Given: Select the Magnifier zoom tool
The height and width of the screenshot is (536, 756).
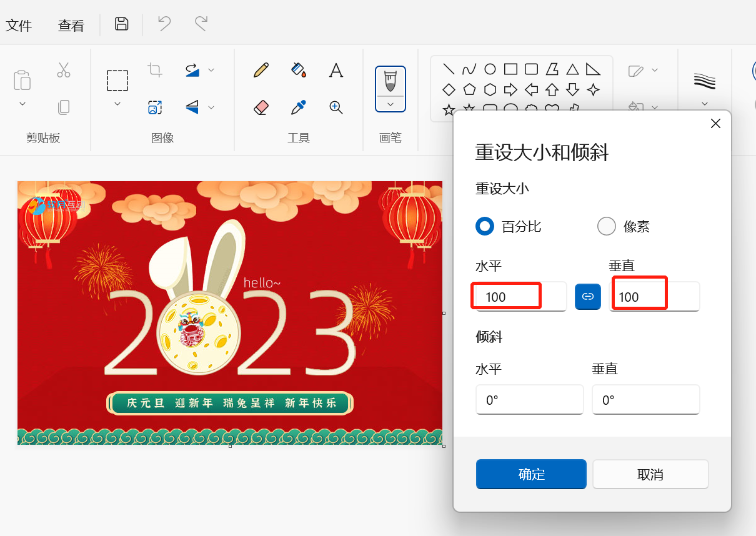Looking at the screenshot, I should (x=336, y=107).
